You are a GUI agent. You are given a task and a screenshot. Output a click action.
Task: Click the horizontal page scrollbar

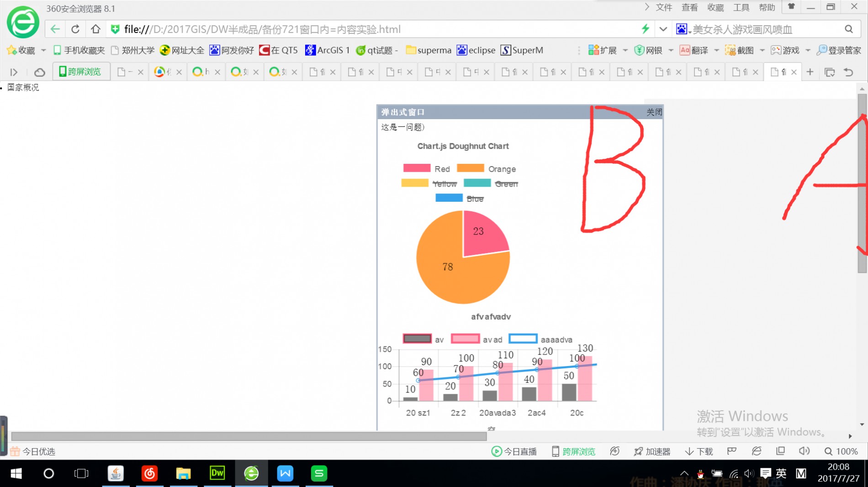tap(249, 436)
